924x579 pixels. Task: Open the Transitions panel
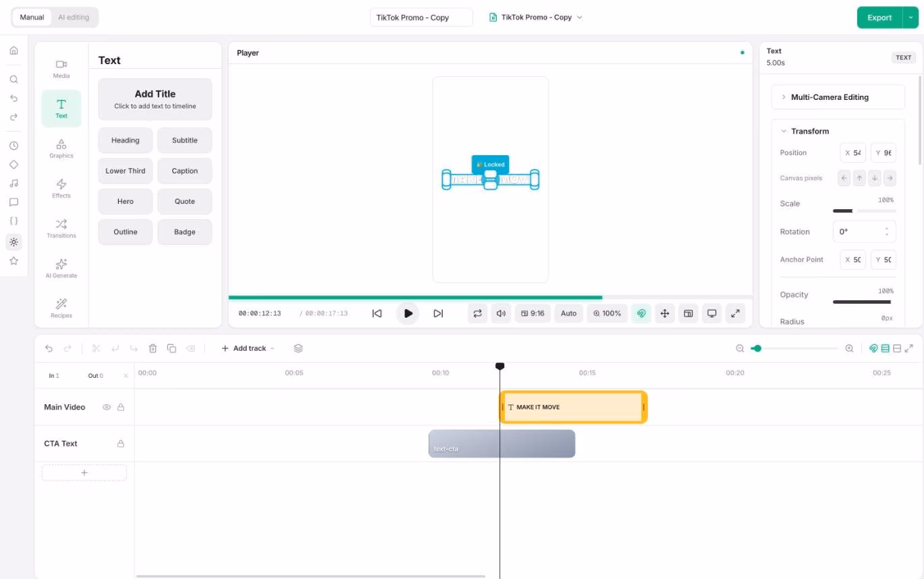[x=61, y=228]
